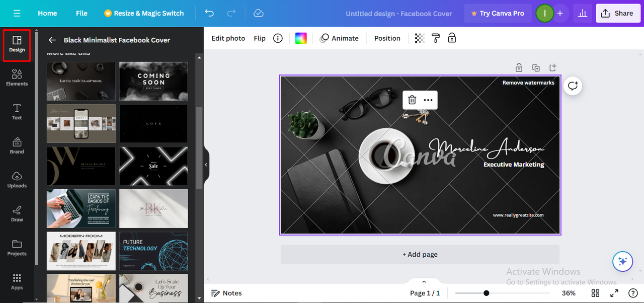Open grid view of pages
The width and height of the screenshot is (644, 303).
click(x=595, y=293)
